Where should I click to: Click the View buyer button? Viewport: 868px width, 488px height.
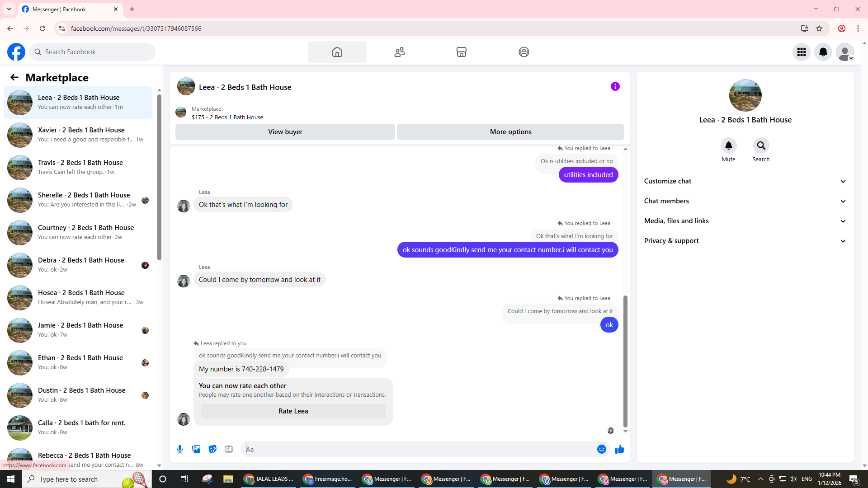(x=285, y=132)
